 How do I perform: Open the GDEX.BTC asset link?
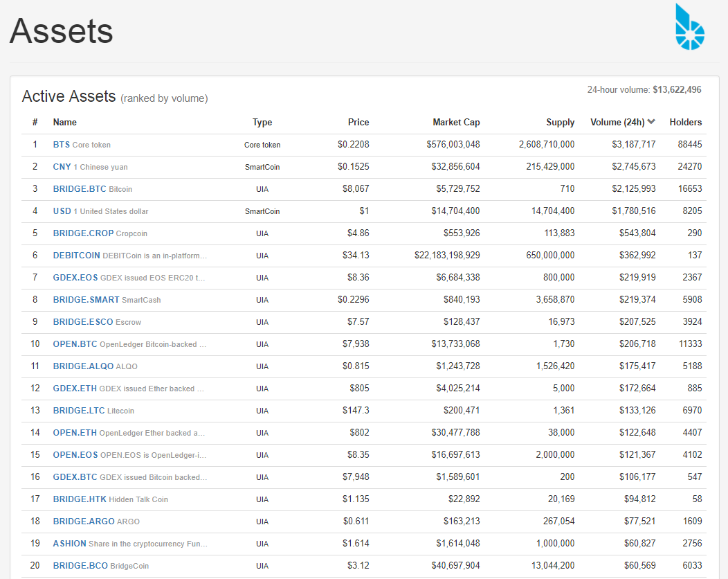click(75, 476)
